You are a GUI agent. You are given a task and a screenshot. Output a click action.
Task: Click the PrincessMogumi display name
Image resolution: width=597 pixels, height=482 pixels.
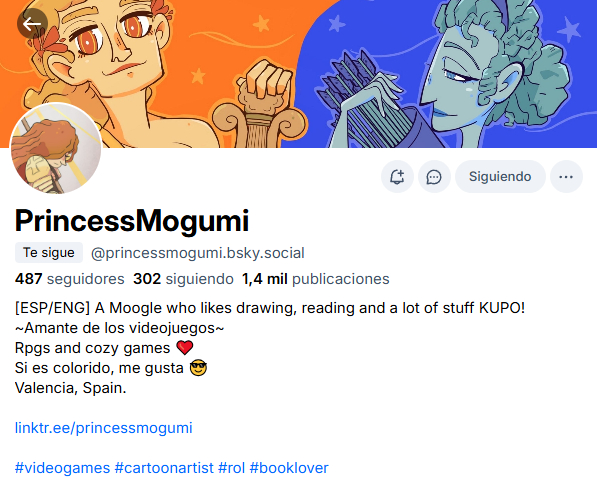coord(132,221)
